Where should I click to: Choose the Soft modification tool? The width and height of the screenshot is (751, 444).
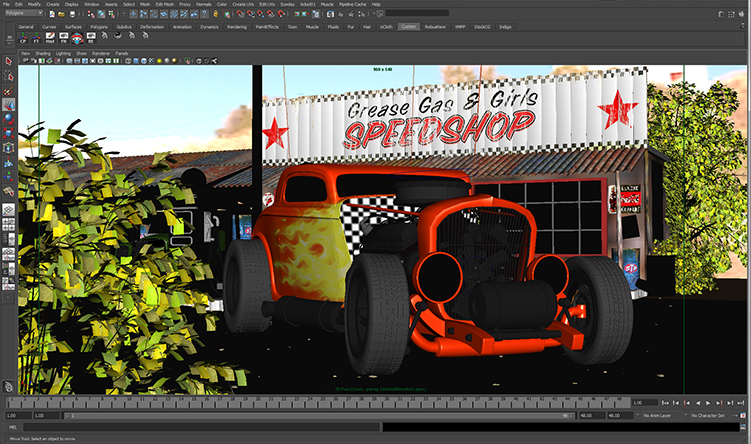pyautogui.click(x=8, y=162)
